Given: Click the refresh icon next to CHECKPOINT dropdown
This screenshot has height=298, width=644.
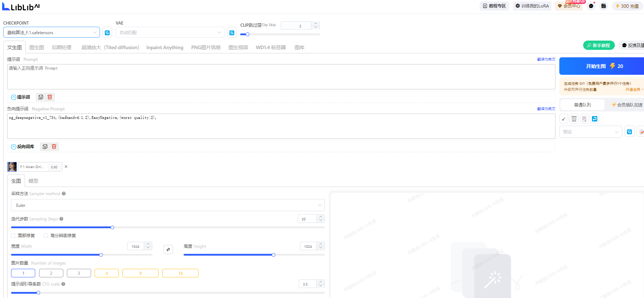Looking at the screenshot, I should pos(107,33).
